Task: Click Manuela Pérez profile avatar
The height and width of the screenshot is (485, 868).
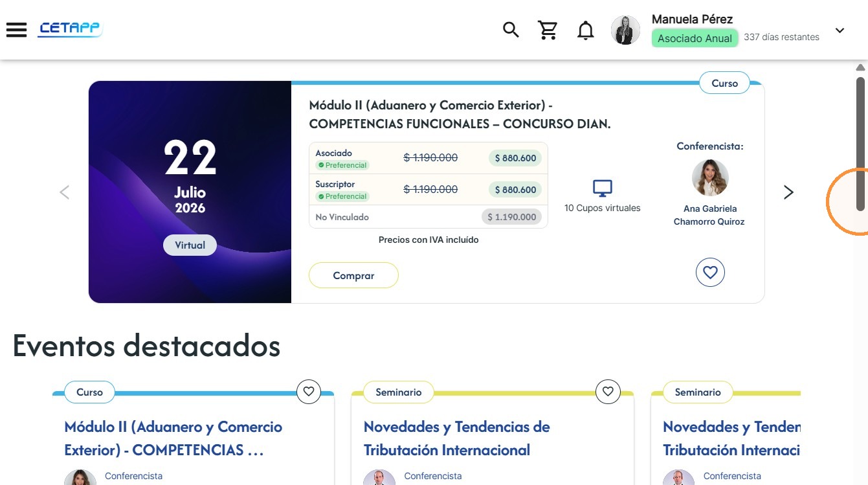Action: pyautogui.click(x=625, y=30)
